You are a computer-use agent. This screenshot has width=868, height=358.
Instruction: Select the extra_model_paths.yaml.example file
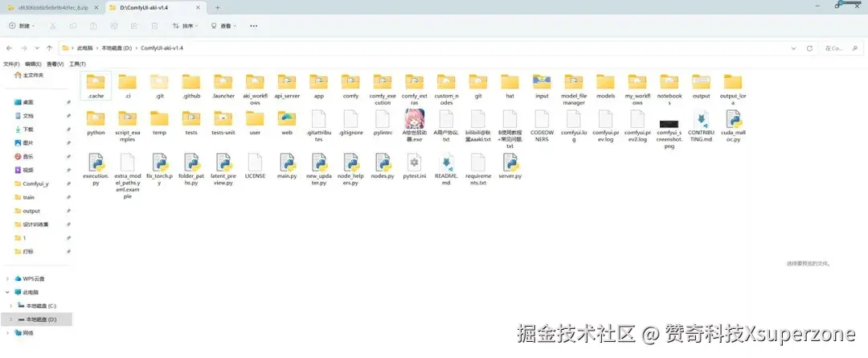127,175
